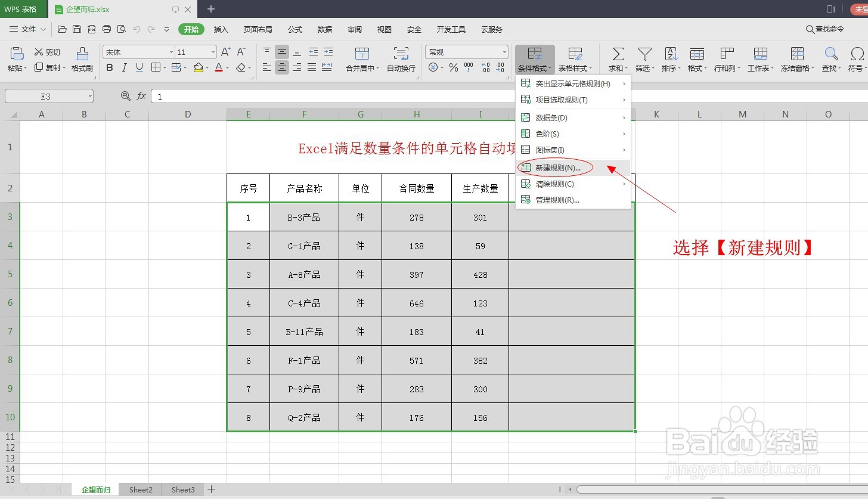Click the Cut (剪切) scissors button

(x=47, y=52)
